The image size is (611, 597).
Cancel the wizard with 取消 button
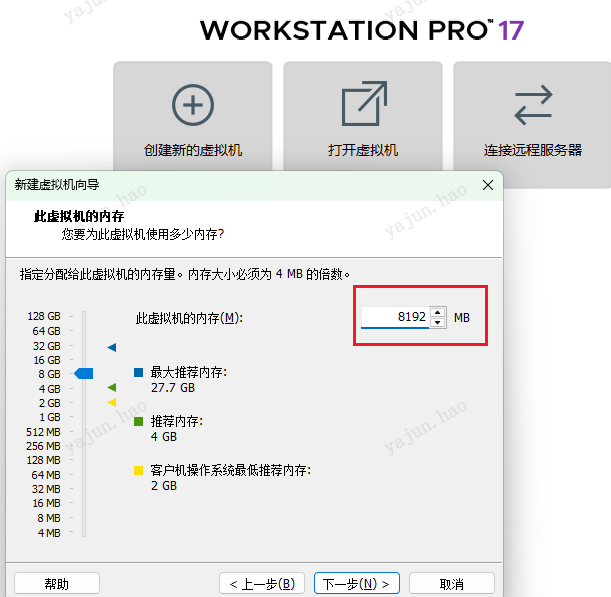[452, 584]
